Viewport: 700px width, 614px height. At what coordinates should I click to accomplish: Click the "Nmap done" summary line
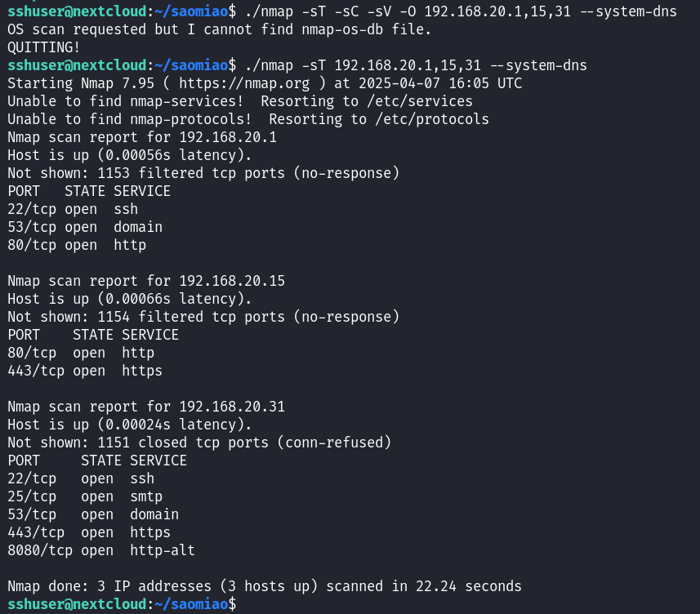[265, 586]
